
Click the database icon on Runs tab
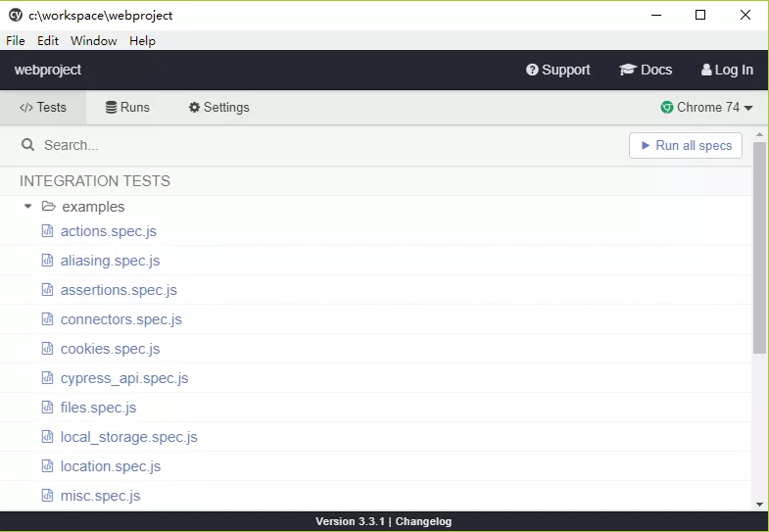tap(112, 107)
